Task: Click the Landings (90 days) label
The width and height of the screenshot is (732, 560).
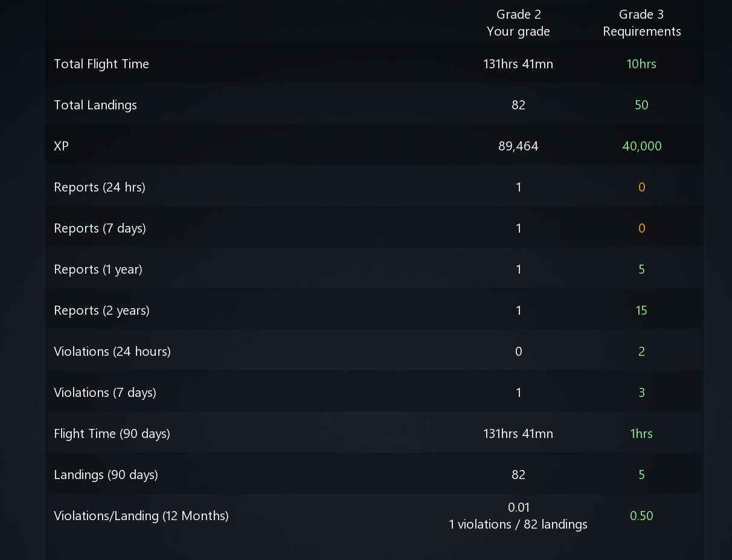Action: tap(106, 475)
